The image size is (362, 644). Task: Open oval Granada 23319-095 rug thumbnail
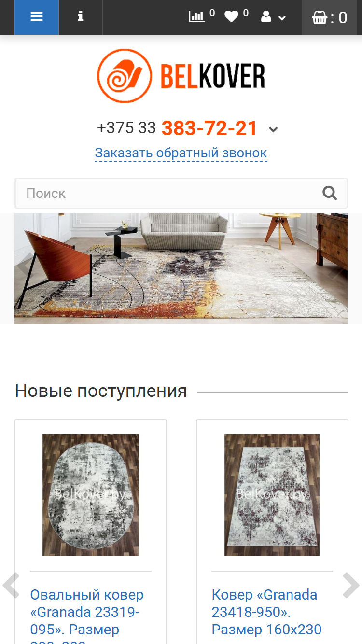91,495
